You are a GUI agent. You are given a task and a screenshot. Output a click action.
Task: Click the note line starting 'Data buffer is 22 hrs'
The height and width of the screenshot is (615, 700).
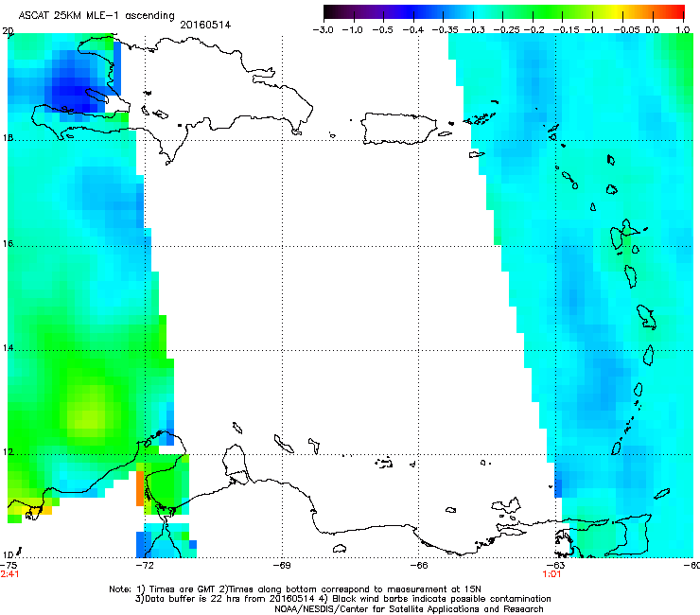coord(342,599)
